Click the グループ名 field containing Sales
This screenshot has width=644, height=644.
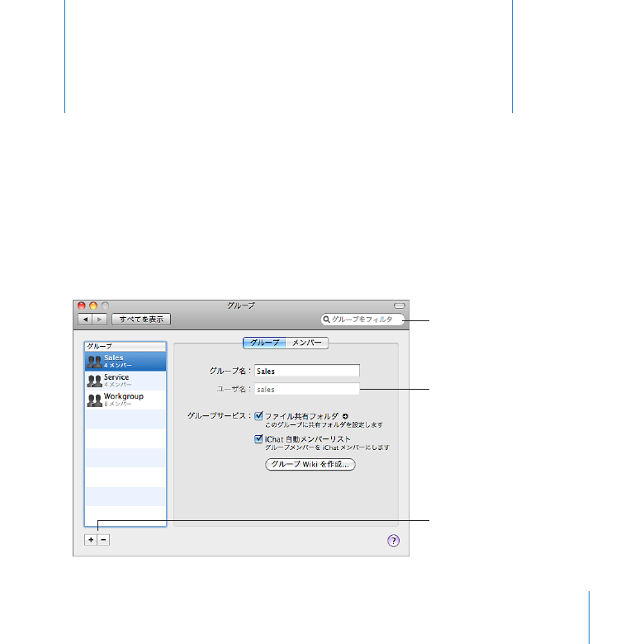click(x=307, y=371)
